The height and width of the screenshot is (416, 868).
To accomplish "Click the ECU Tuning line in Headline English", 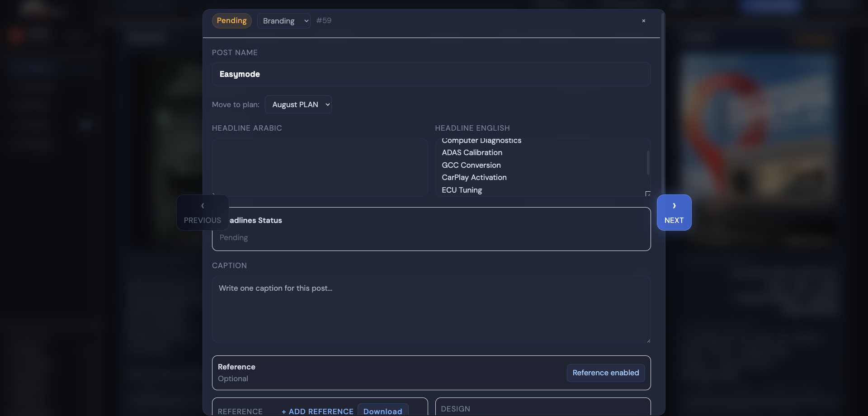I will click(x=462, y=190).
